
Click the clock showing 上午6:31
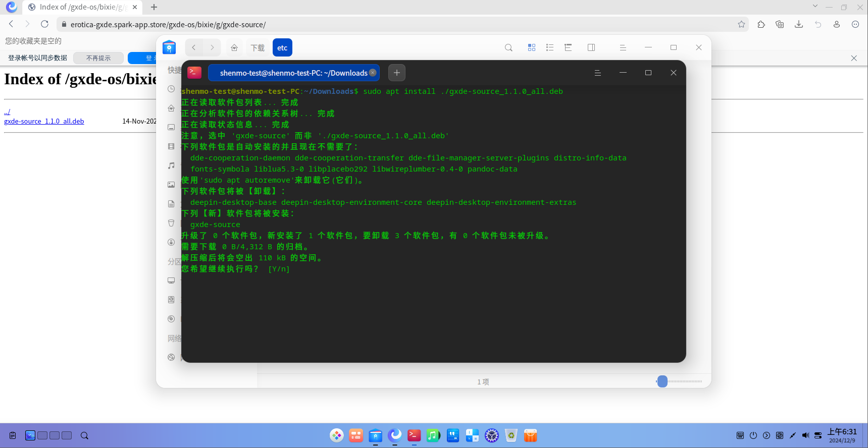[842, 435]
